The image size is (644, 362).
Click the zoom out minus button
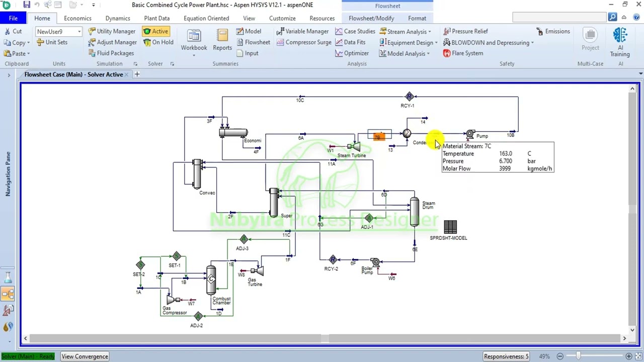(x=560, y=356)
